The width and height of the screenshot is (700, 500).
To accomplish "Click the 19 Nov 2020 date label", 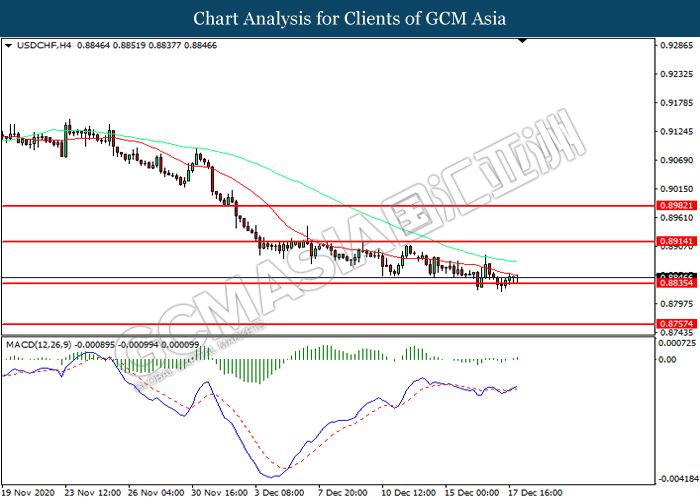I will pos(28,493).
